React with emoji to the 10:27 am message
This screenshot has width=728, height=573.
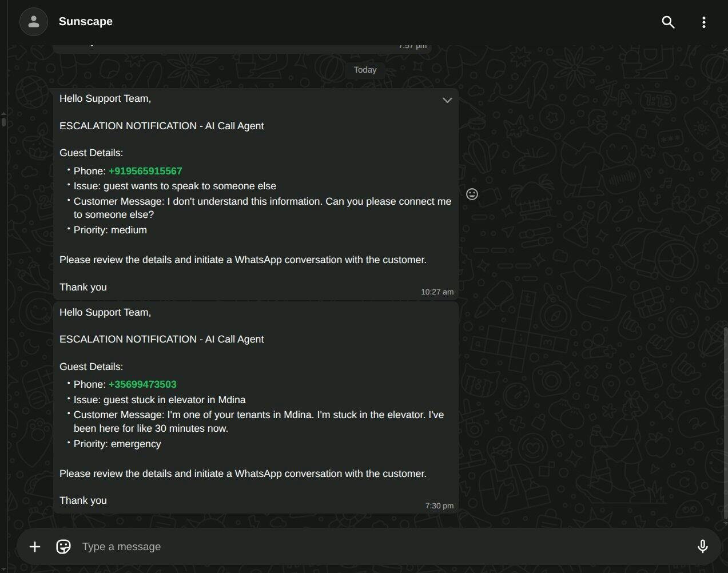coord(472,194)
